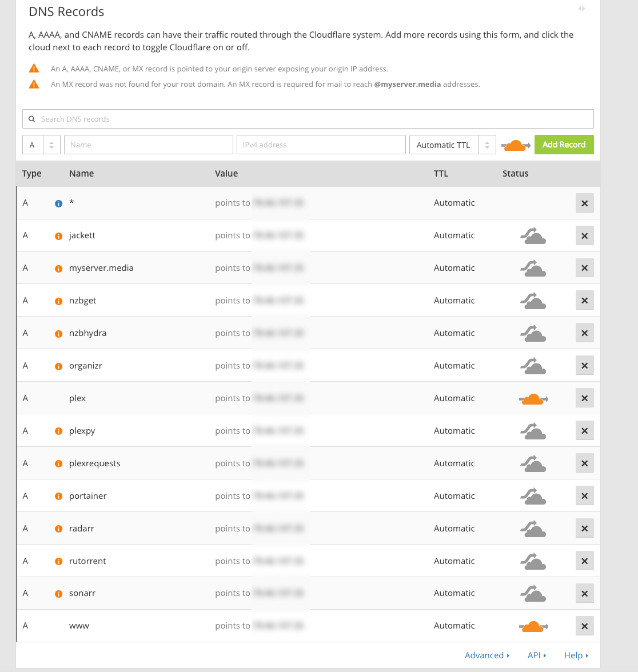Image resolution: width=638 pixels, height=672 pixels.
Task: Click the origin IP exposure warning triangle
Action: point(34,69)
